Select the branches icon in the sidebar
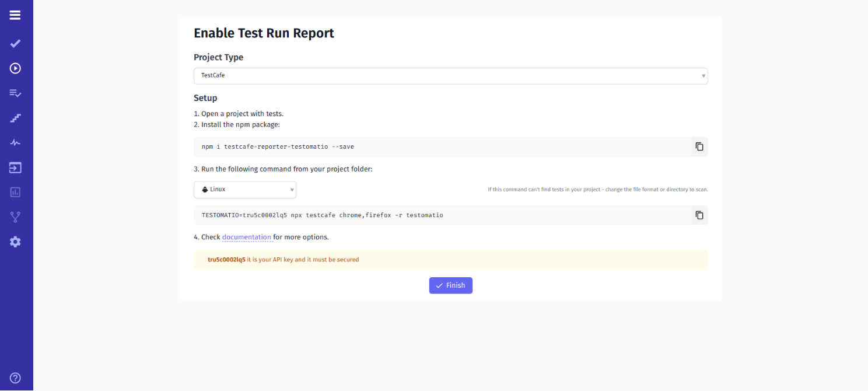Image resolution: width=868 pixels, height=391 pixels. (x=15, y=217)
